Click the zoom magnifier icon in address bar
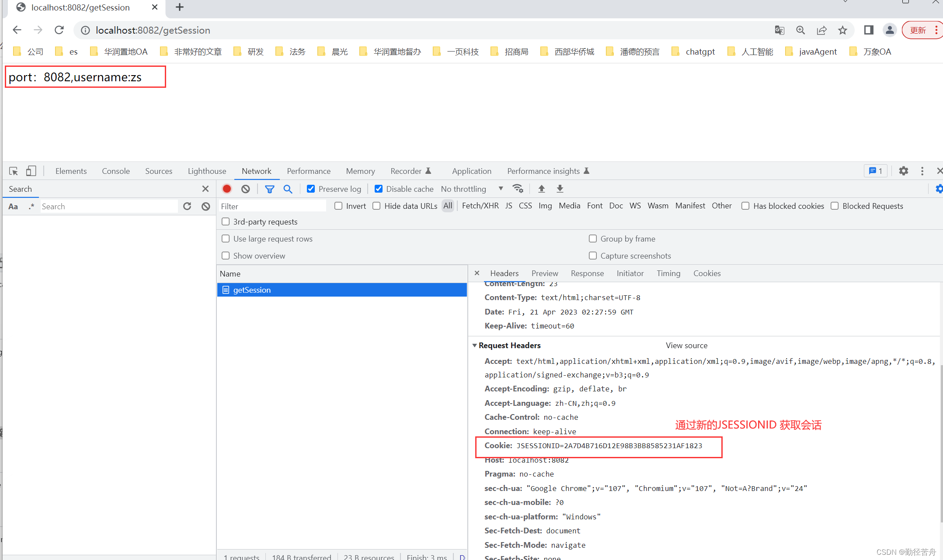Viewport: 943px width, 560px height. point(800,30)
